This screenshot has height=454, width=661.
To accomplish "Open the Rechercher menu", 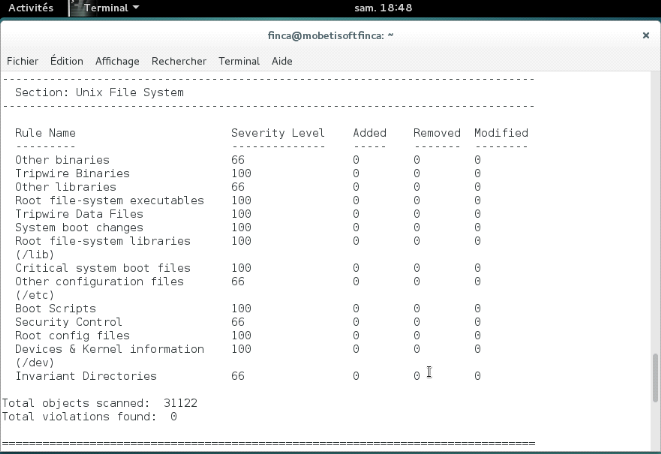I will coord(179,61).
